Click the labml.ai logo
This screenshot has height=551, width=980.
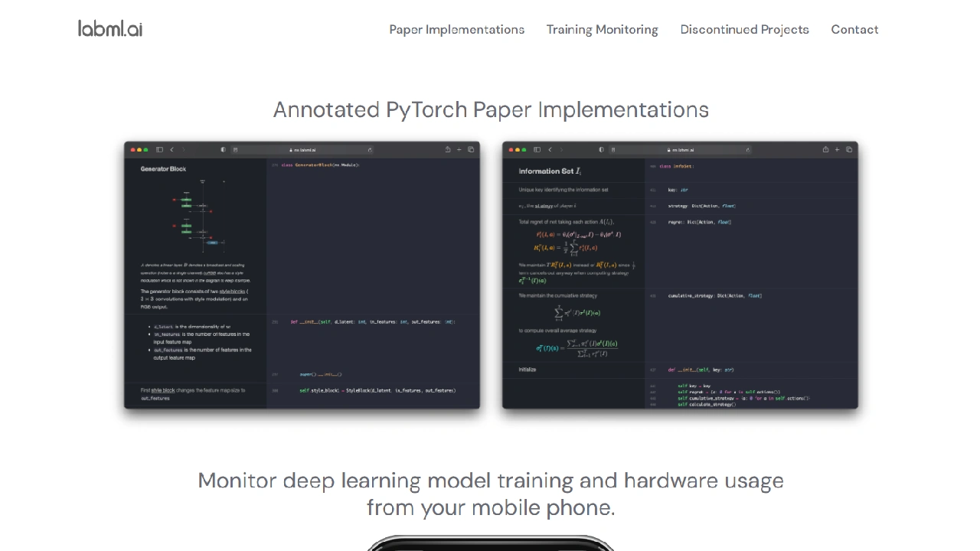tap(110, 29)
